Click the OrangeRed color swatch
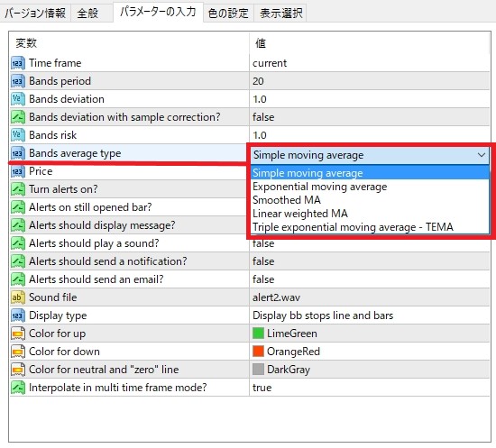496x448 pixels. click(258, 352)
